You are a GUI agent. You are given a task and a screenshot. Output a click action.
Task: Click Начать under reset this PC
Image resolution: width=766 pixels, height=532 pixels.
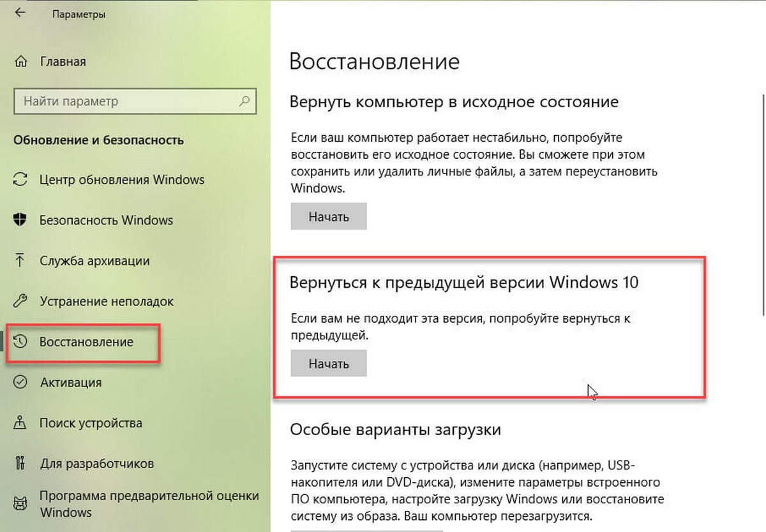(329, 216)
